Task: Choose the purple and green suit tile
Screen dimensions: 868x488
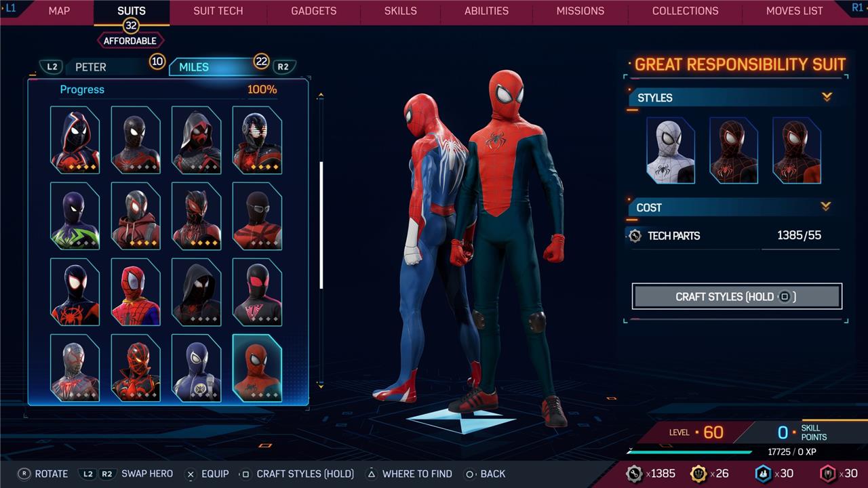Action: (x=75, y=216)
